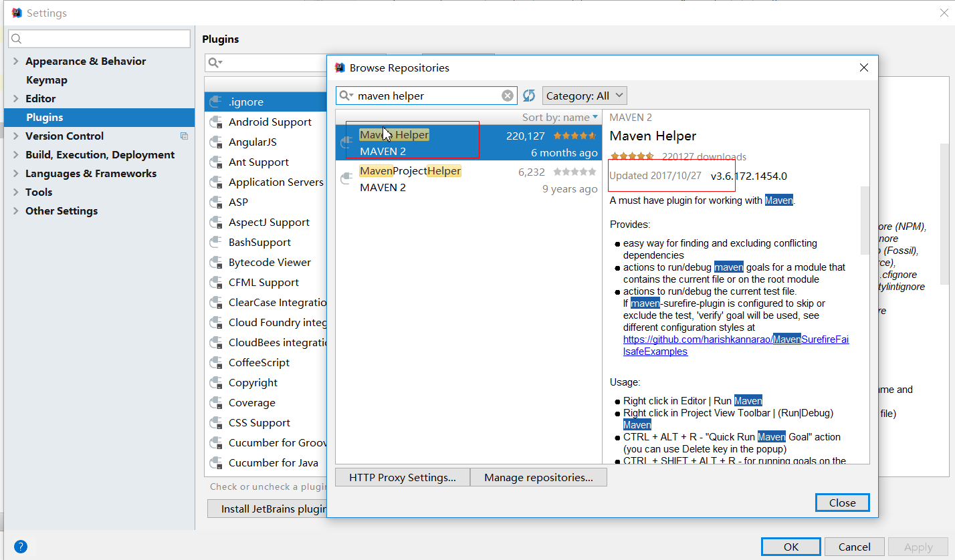Click the plugin icon next to BashSupport
The image size is (955, 560).
point(215,243)
